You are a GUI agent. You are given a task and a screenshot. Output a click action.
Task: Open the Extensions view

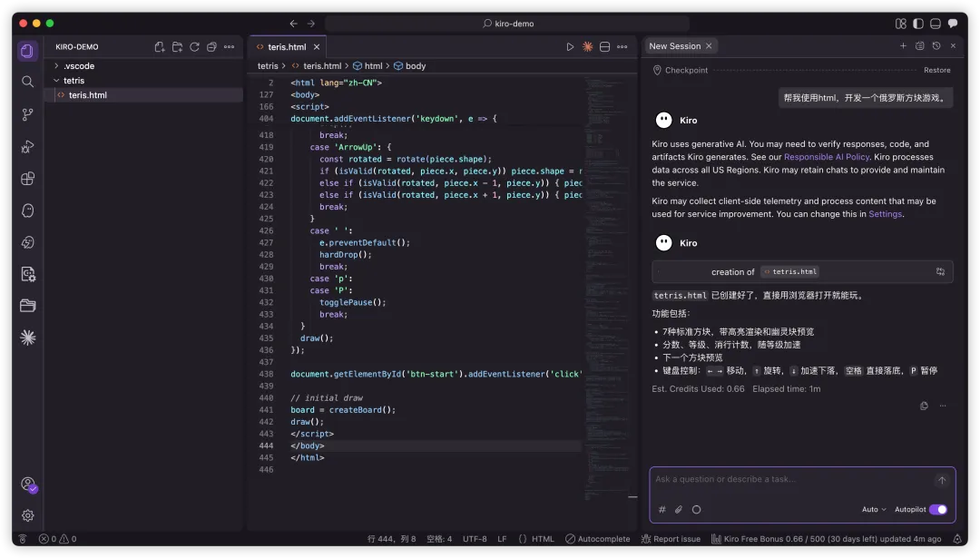coord(27,179)
